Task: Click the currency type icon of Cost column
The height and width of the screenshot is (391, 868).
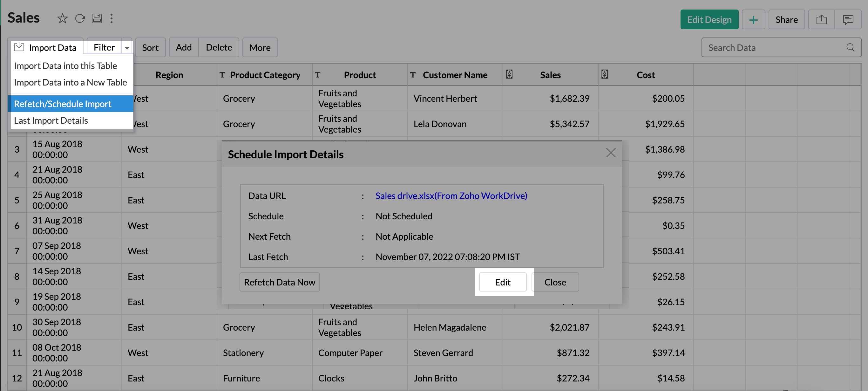Action: click(605, 74)
